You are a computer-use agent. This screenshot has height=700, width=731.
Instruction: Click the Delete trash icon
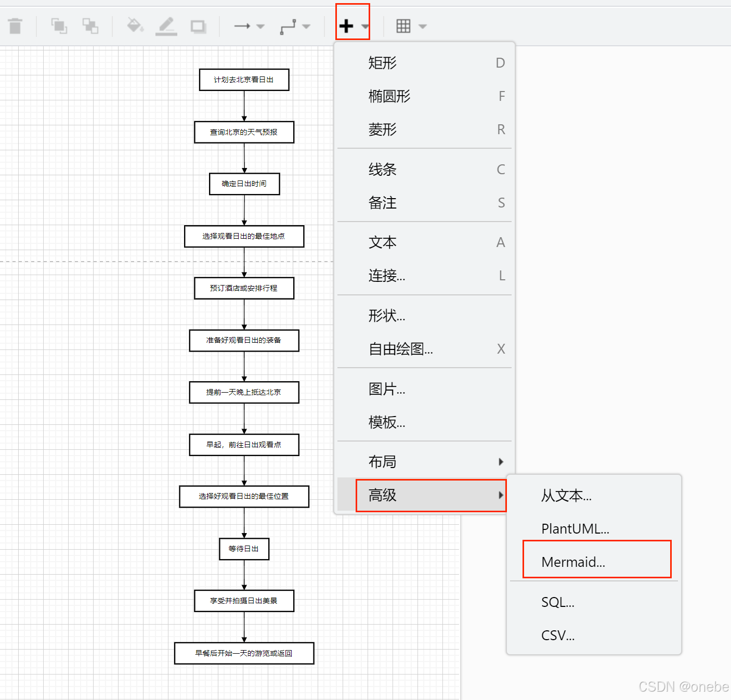tap(16, 26)
